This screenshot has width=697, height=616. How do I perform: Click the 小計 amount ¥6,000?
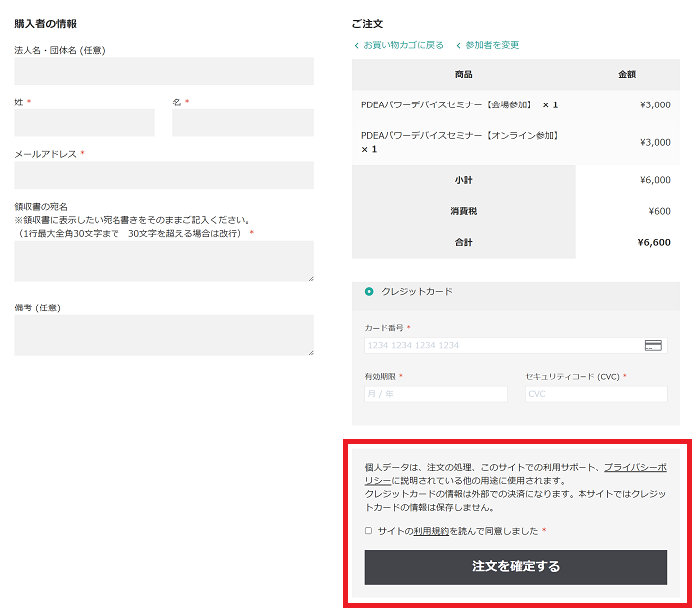pyautogui.click(x=655, y=180)
